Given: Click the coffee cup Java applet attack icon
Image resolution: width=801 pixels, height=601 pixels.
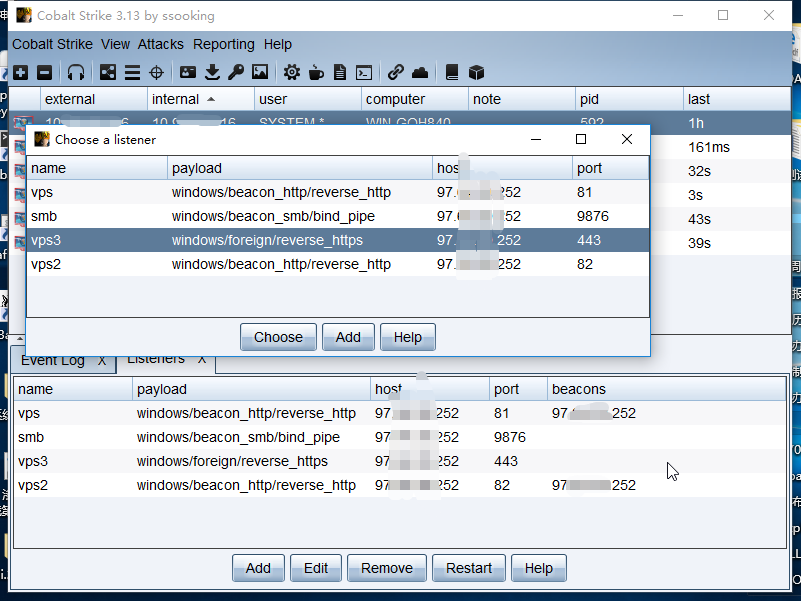Looking at the screenshot, I should tap(316, 73).
